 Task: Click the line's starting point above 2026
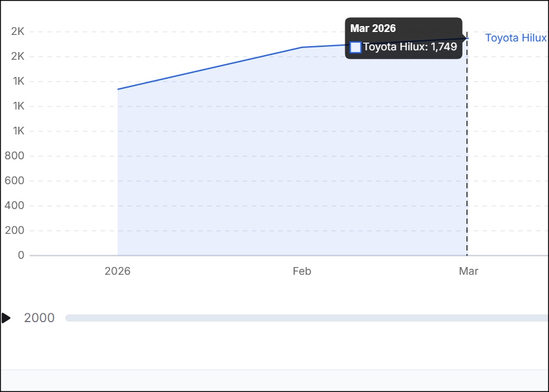[118, 89]
